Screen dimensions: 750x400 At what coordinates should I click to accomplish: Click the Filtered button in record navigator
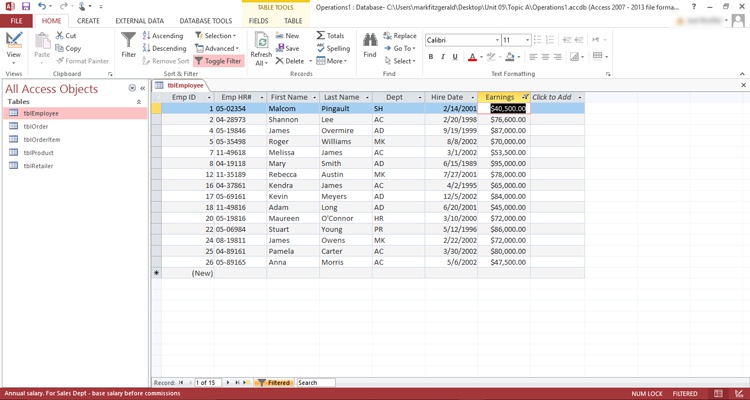pyautogui.click(x=274, y=383)
